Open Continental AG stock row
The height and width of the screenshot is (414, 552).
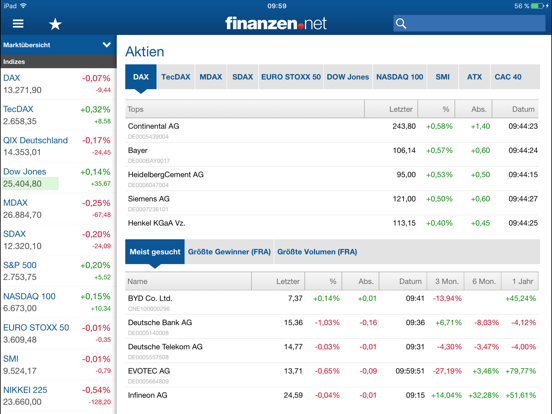click(332, 130)
